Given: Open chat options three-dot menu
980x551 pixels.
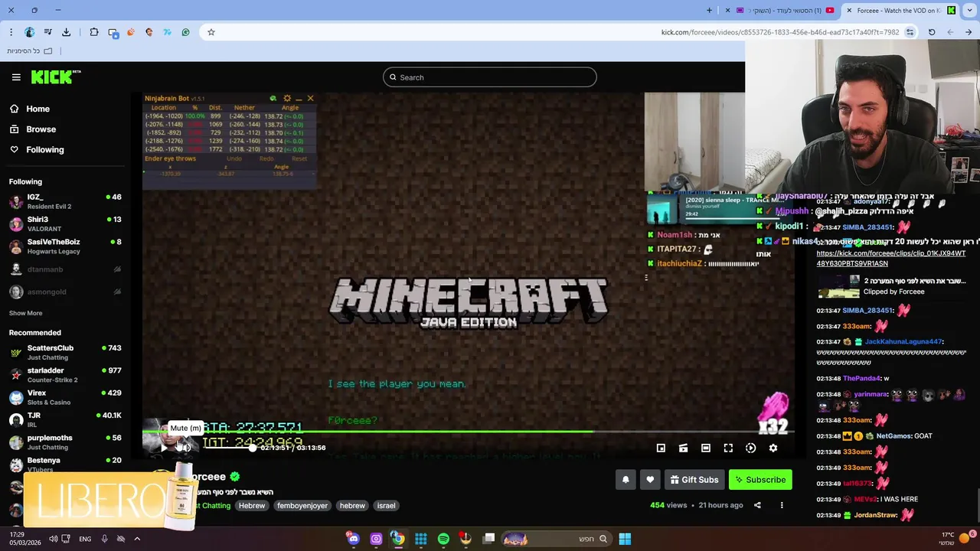Looking at the screenshot, I should pos(646,278).
